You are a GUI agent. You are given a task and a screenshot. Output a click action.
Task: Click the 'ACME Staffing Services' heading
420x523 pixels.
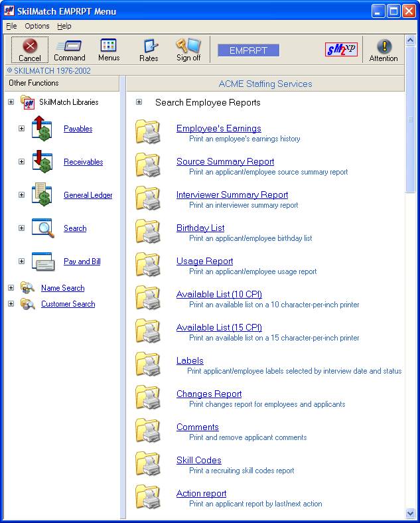coord(265,84)
